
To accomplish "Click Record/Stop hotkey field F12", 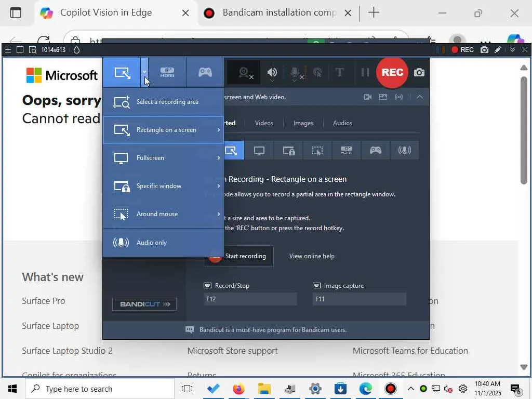I will point(250,299).
